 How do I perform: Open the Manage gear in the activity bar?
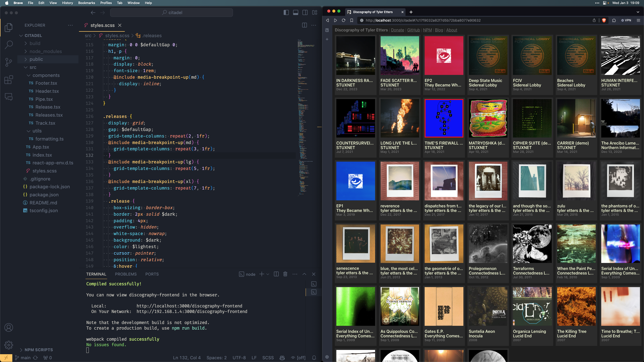coord(9,345)
